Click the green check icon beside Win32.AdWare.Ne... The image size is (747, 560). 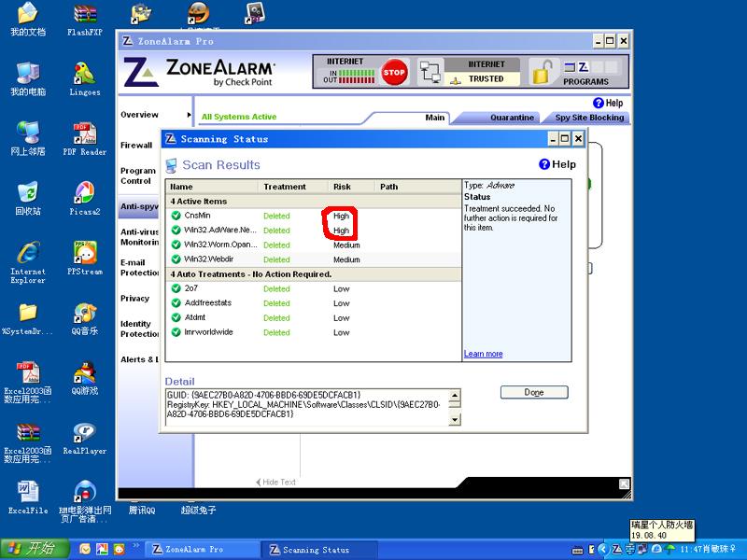(x=176, y=231)
